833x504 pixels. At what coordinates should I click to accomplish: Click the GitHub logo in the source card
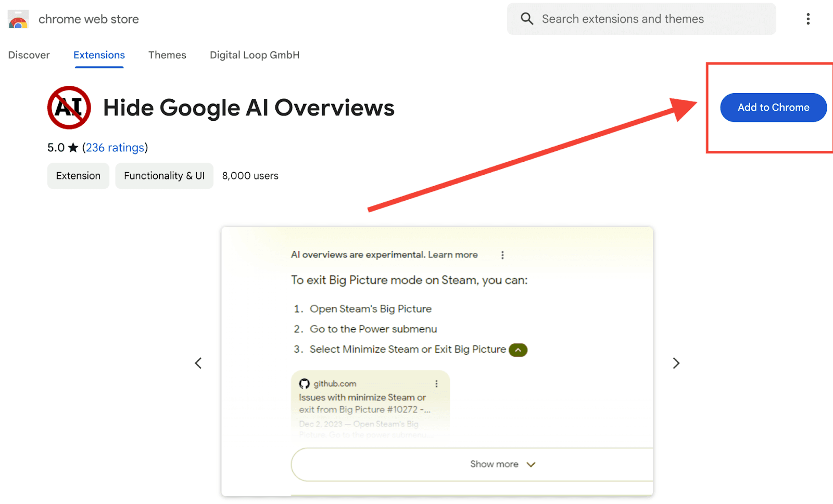click(x=305, y=384)
